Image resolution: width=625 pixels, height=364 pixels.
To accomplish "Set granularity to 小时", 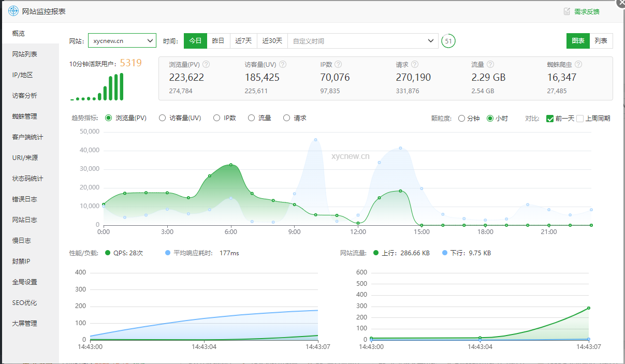I will 490,119.
